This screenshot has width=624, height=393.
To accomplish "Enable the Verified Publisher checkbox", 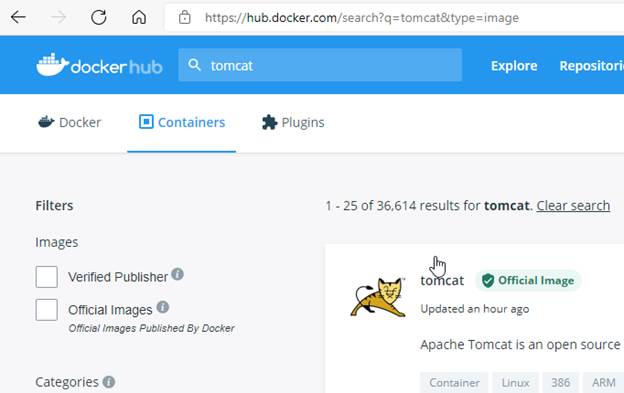I will pos(47,277).
